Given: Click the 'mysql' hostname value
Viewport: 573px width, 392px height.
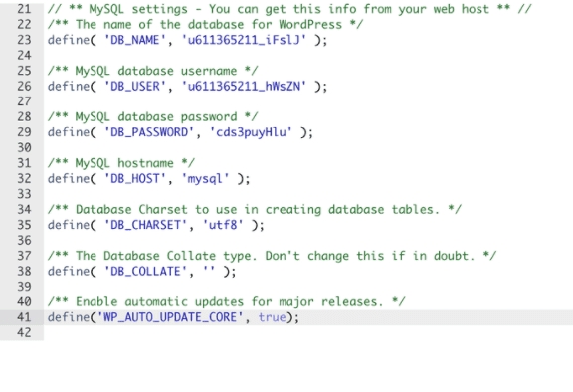Looking at the screenshot, I should [205, 178].
